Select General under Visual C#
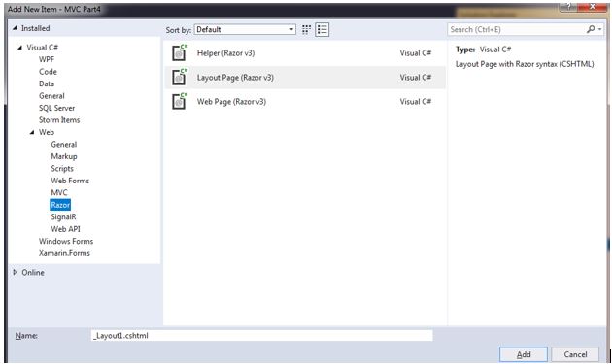The height and width of the screenshot is (364, 612). pos(51,96)
